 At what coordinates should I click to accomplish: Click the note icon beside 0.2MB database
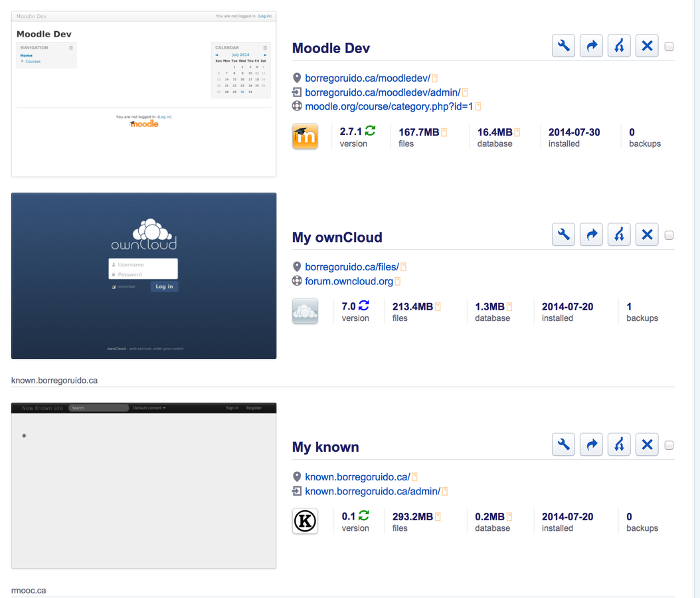point(509,517)
